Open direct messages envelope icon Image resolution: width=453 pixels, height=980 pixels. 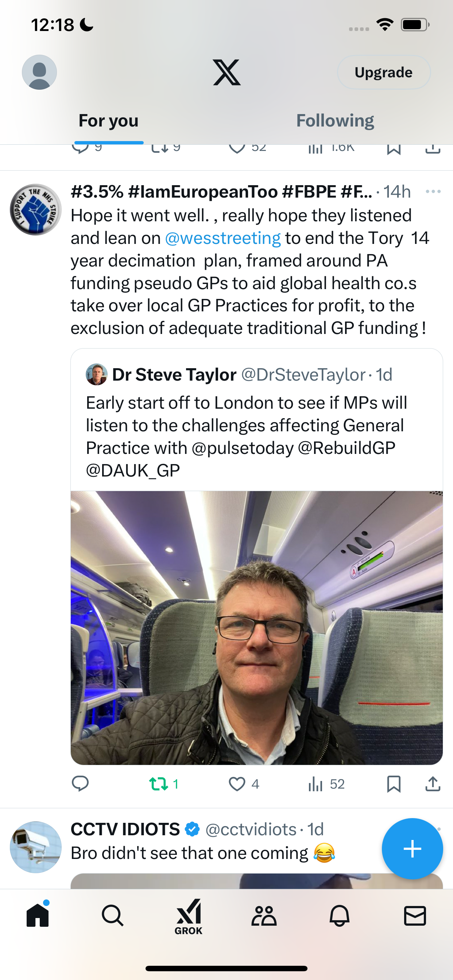click(415, 915)
